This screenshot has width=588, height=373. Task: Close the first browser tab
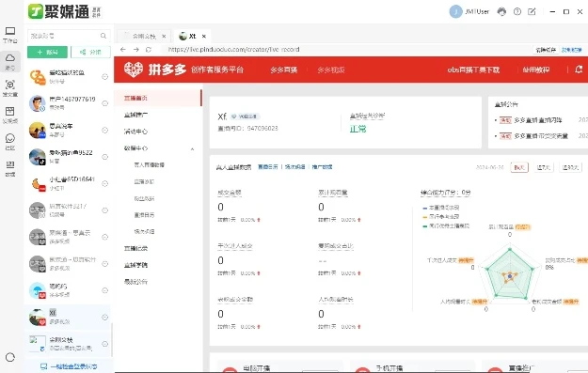point(164,37)
